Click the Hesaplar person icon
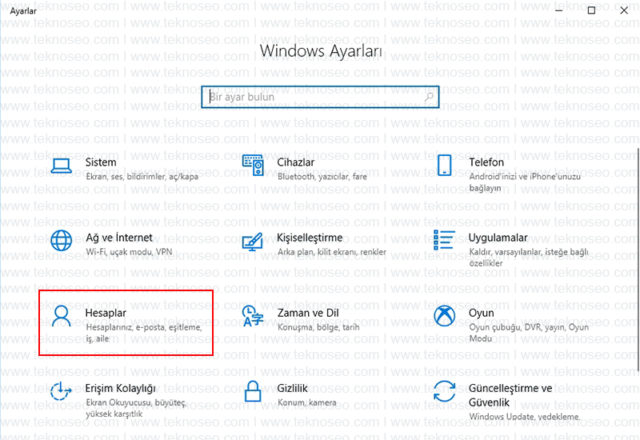The height and width of the screenshot is (440, 640). (x=61, y=316)
